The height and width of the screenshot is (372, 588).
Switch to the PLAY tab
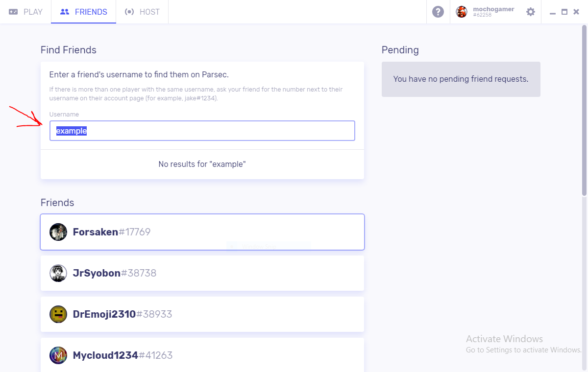pyautogui.click(x=33, y=12)
